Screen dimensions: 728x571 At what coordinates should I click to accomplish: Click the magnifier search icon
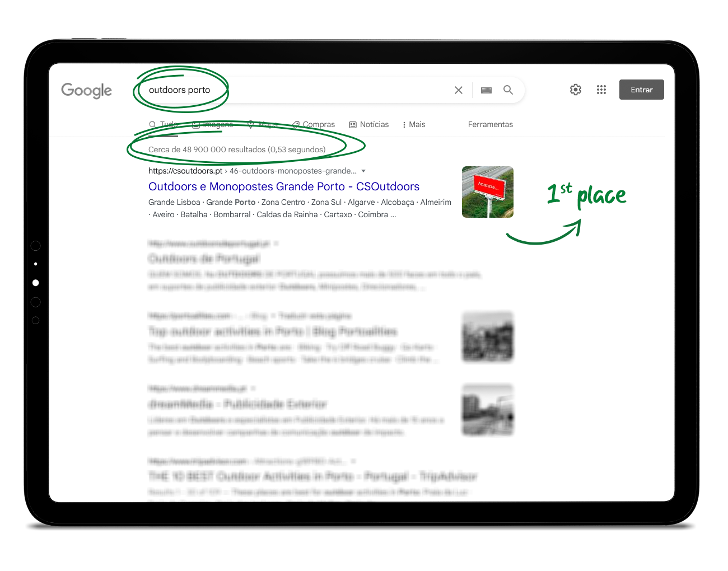coord(508,90)
